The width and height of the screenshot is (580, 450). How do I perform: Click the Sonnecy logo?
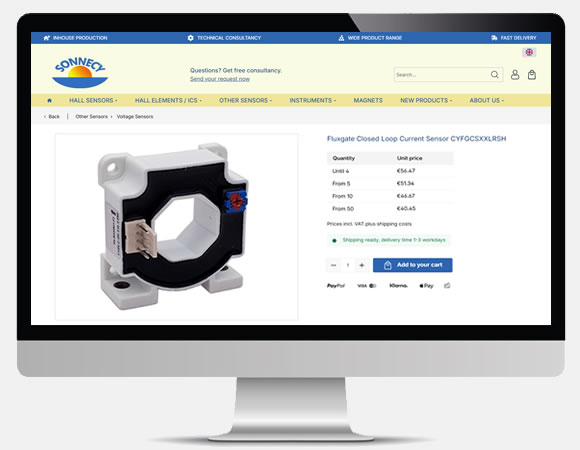pos(80,72)
